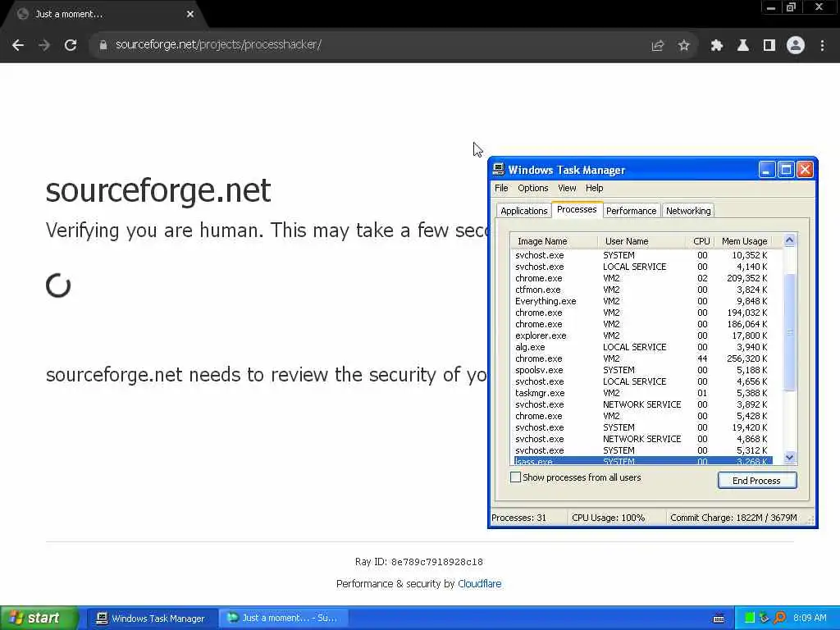
Task: Open Chrome three-dot menu
Action: 822,46
